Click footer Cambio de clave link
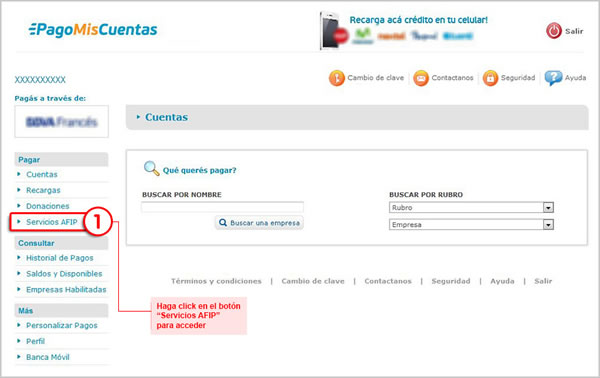Viewport: 600px width, 378px height. [x=313, y=281]
